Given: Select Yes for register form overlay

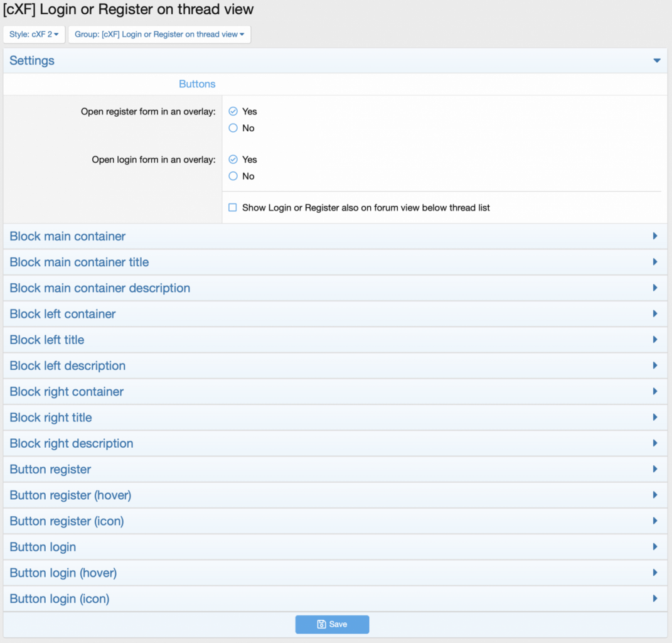Looking at the screenshot, I should pyautogui.click(x=233, y=111).
